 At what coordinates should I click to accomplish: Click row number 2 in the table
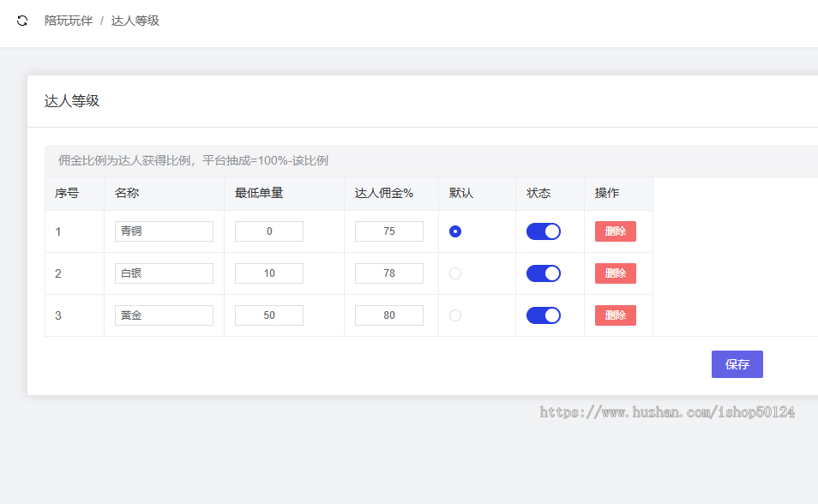click(x=58, y=273)
